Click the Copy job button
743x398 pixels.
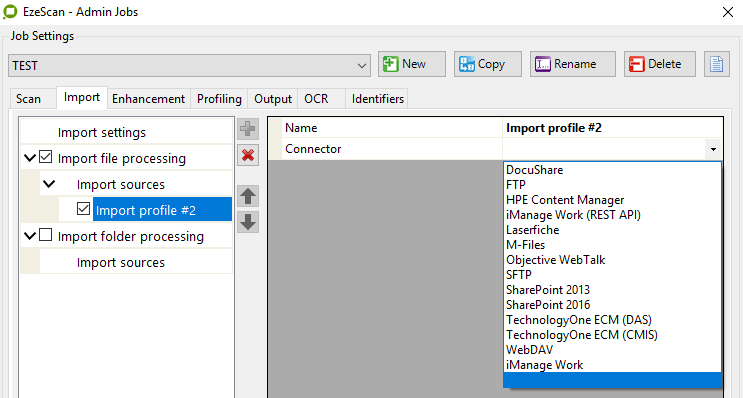(488, 64)
